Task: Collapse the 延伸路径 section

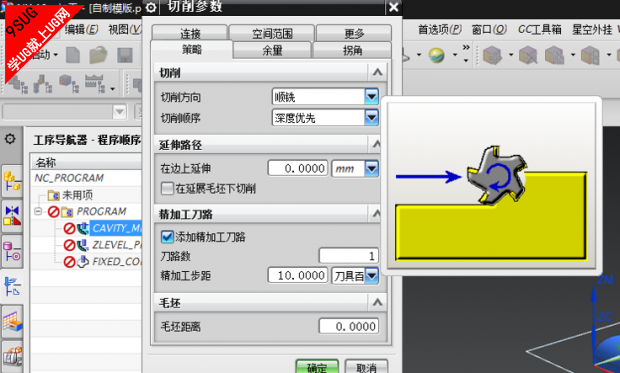Action: click(376, 144)
